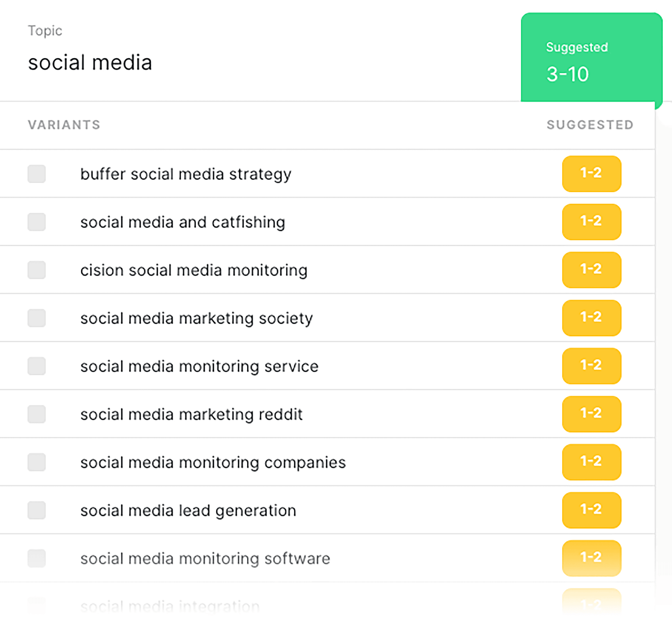Click the 1-2 badge for social media monitoring software
The height and width of the screenshot is (626, 672).
(x=592, y=559)
